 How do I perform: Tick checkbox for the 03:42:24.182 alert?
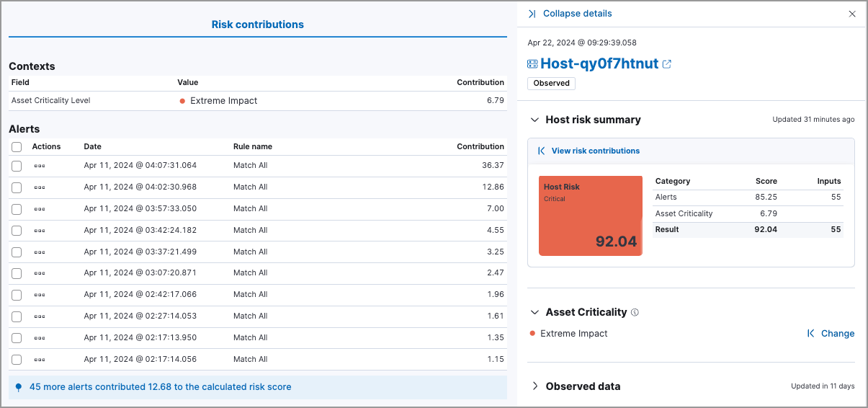click(17, 231)
